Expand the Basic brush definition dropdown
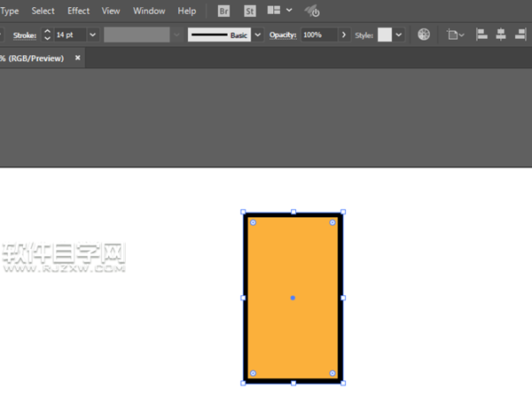 [x=258, y=35]
